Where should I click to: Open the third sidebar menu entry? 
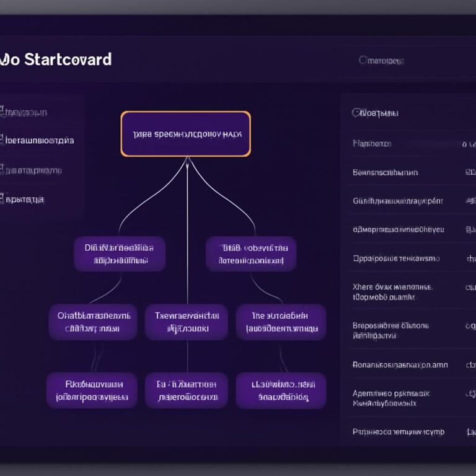click(31, 170)
